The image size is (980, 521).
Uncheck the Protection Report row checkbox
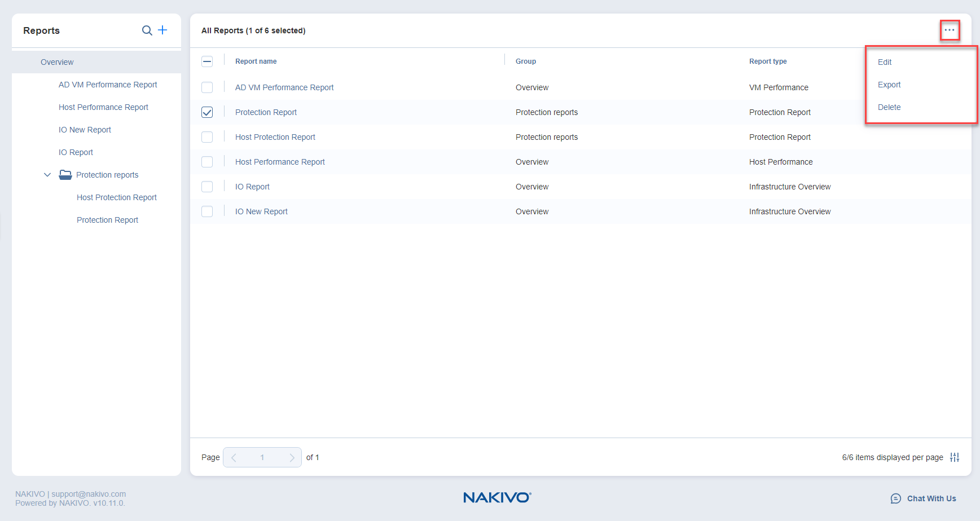pyautogui.click(x=207, y=112)
